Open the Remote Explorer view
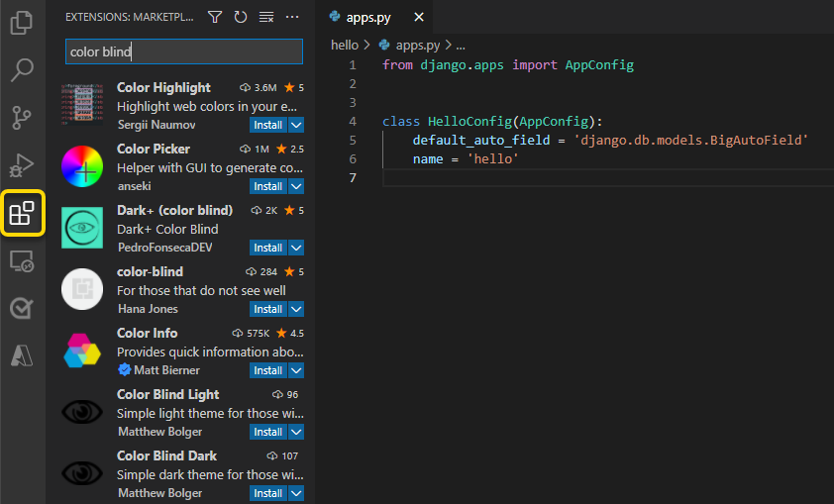This screenshot has width=834, height=504. 22,261
